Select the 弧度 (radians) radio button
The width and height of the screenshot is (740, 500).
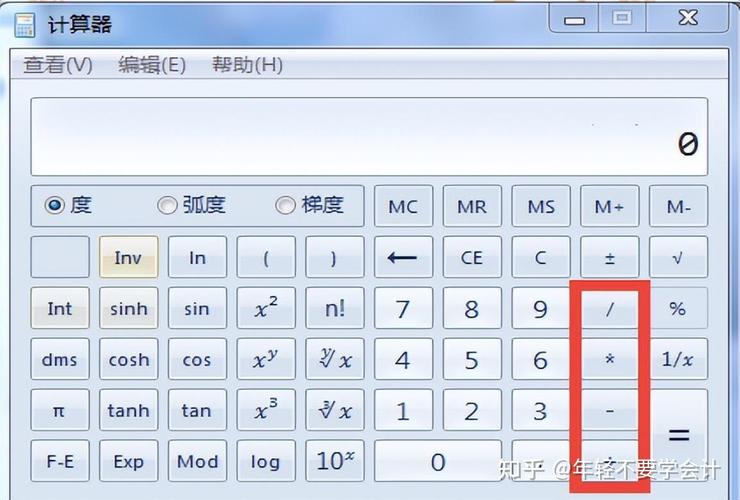click(168, 205)
